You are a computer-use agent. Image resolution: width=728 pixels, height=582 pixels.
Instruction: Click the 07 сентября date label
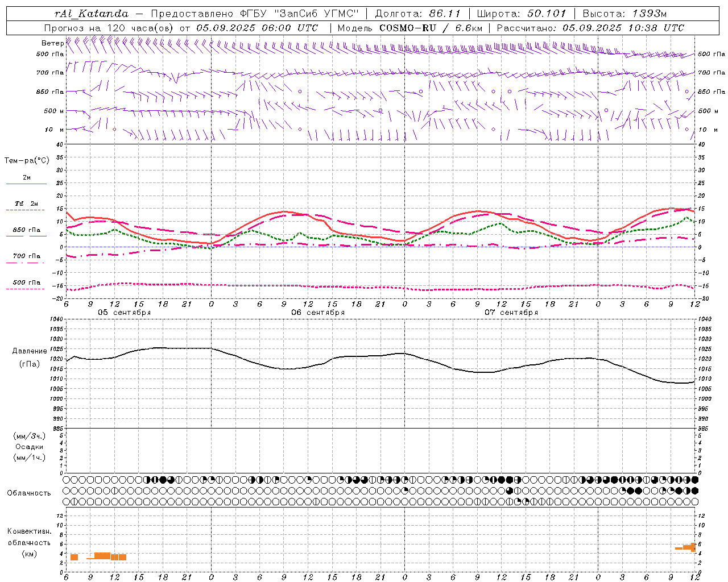[x=511, y=313]
